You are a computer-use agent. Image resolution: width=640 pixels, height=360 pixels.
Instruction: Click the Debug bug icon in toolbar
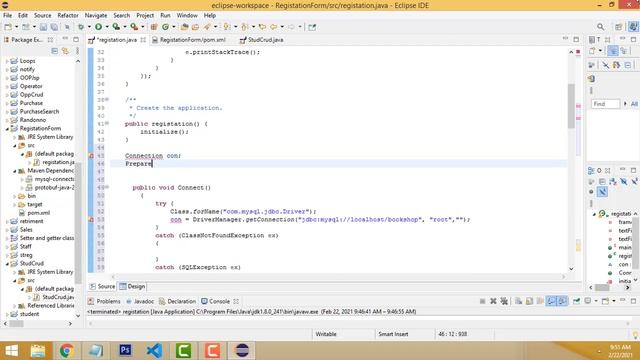(x=81, y=27)
